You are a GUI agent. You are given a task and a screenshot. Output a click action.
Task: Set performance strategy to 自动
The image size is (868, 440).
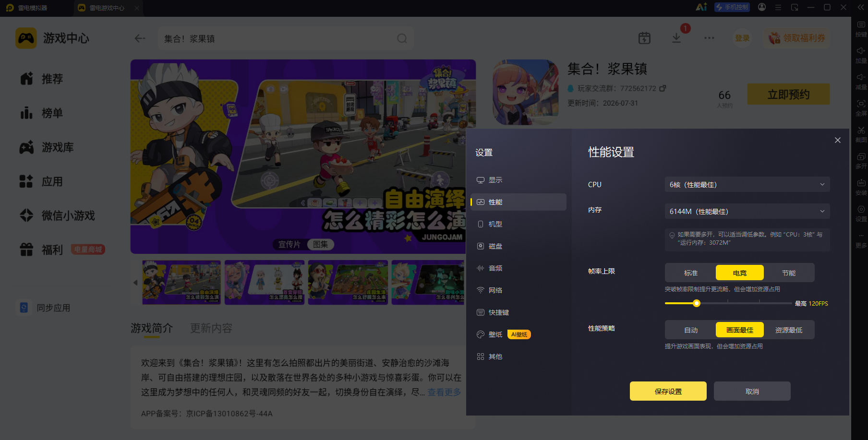tap(691, 330)
